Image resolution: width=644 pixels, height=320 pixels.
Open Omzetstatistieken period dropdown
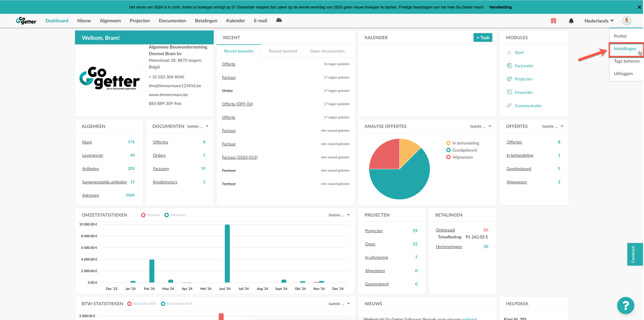tap(339, 215)
